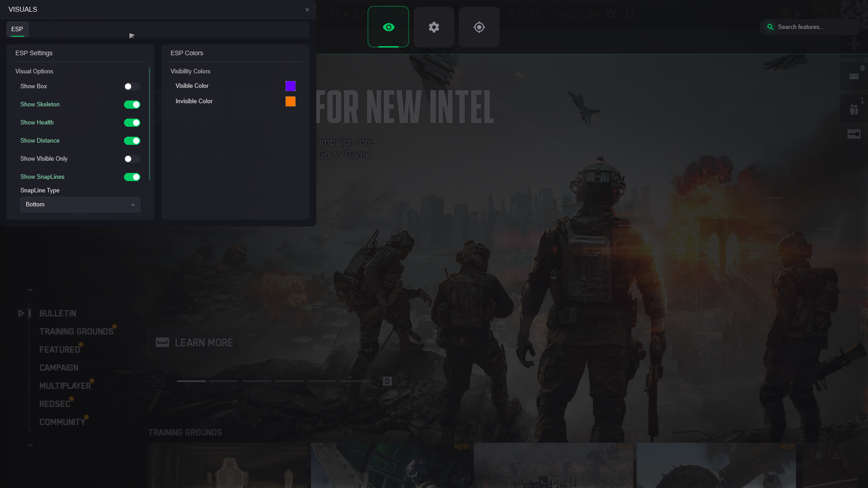The image size is (868, 488).
Task: Open the orange Invisible Color swatch
Action: 291,101
